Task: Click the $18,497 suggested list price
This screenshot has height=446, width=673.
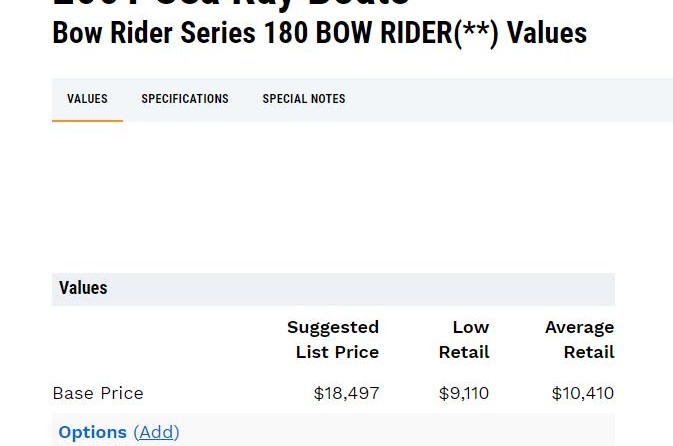Action: pos(346,393)
